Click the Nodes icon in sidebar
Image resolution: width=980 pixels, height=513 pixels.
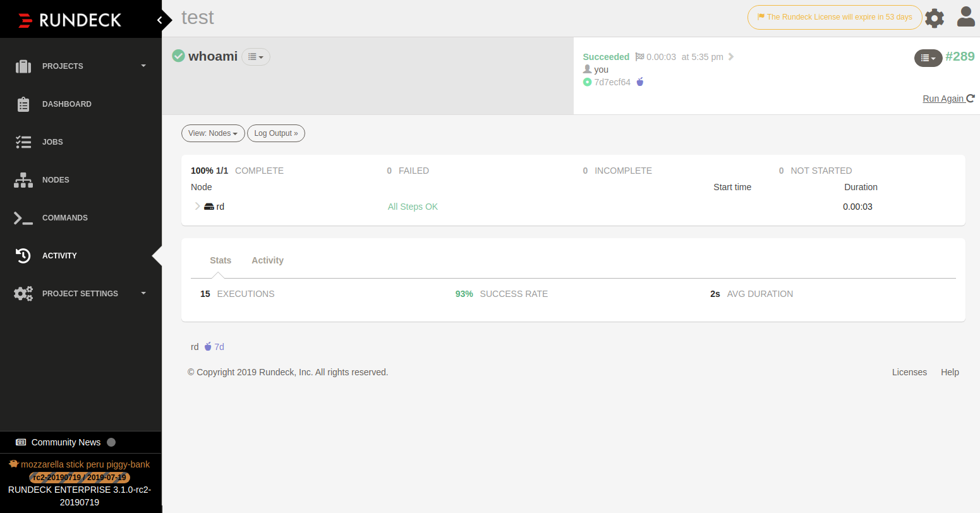coord(23,179)
